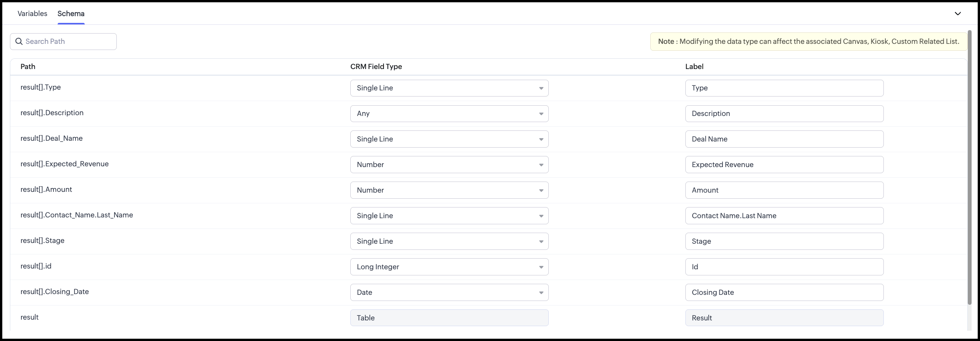The height and width of the screenshot is (341, 980).
Task: Open Long Integer dropdown for id
Action: click(x=449, y=267)
